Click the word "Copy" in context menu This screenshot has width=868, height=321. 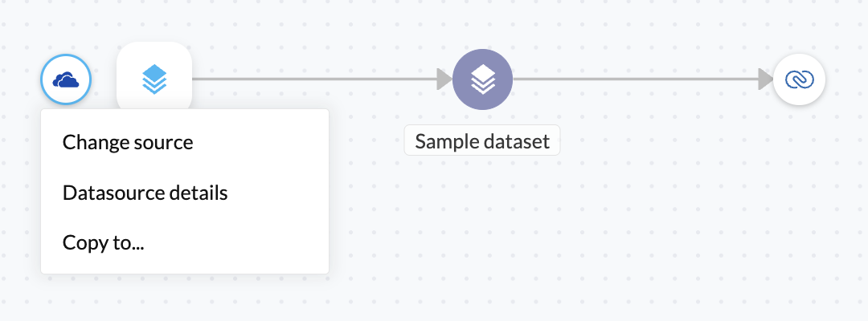[82, 242]
